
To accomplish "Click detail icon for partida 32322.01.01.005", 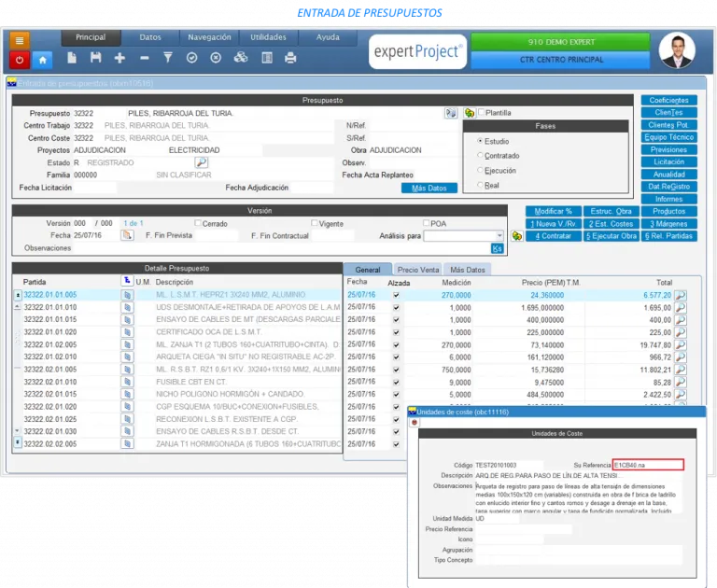I will point(128,295).
